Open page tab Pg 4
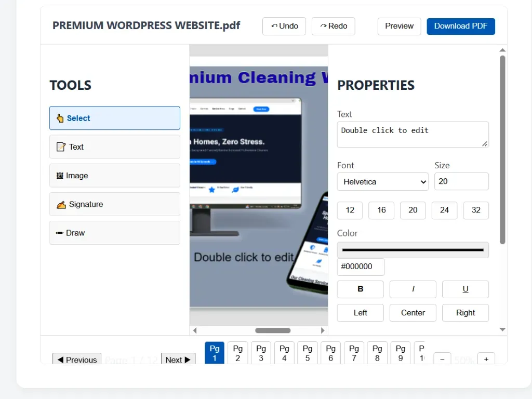 tap(284, 353)
